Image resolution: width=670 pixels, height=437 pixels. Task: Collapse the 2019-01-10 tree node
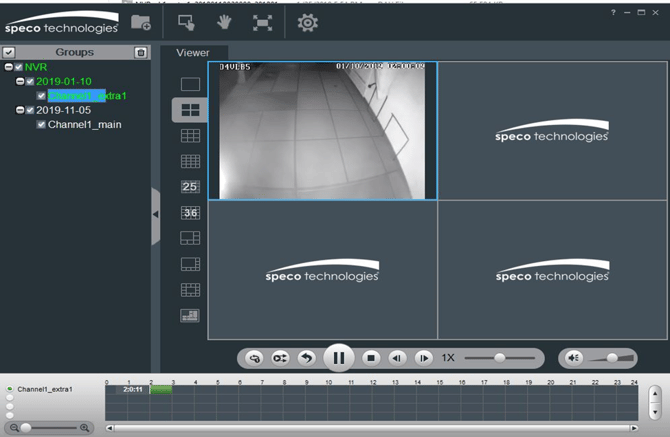coord(20,81)
